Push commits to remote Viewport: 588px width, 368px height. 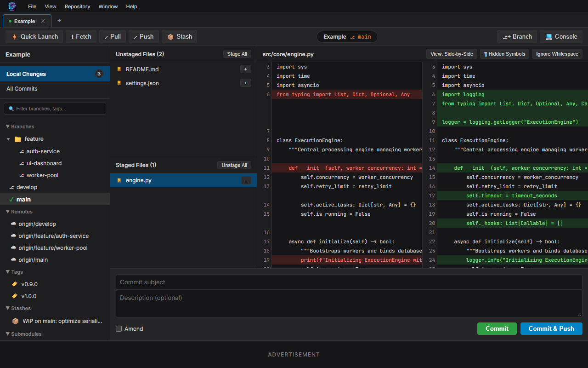(x=144, y=37)
